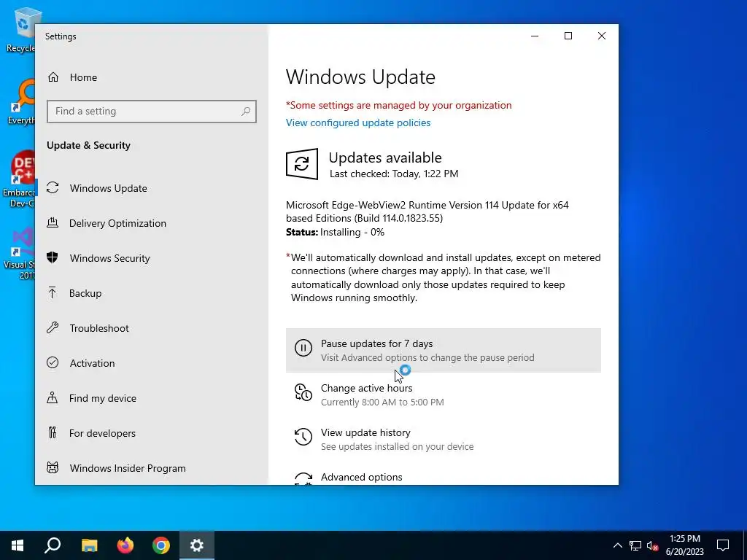Open the Find my device page

click(x=102, y=398)
